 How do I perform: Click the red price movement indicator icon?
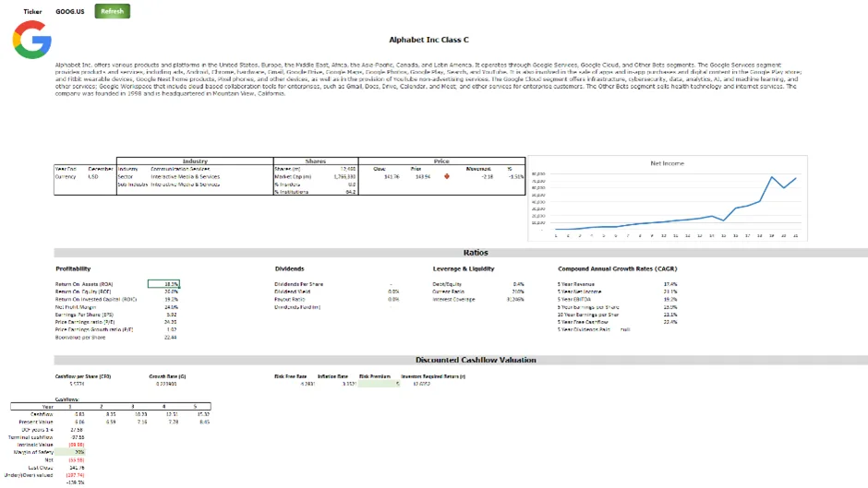coord(447,176)
